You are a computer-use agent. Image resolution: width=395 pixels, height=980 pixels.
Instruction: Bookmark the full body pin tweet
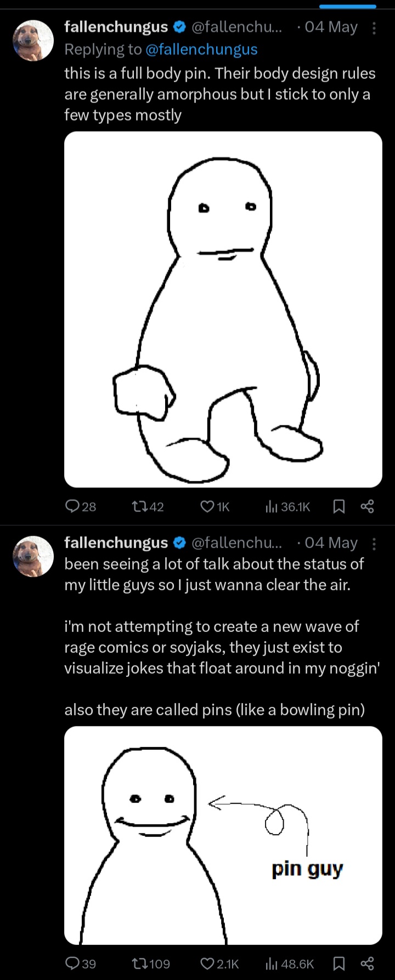(339, 507)
